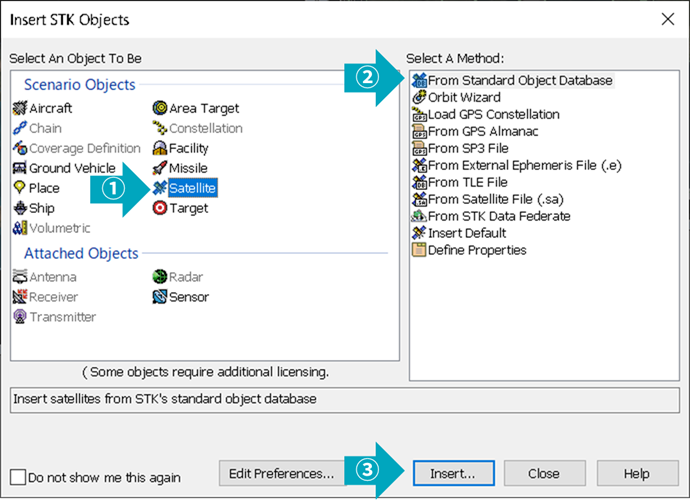
Task: Select 'Orbit Wizard' method text
Action: click(464, 97)
